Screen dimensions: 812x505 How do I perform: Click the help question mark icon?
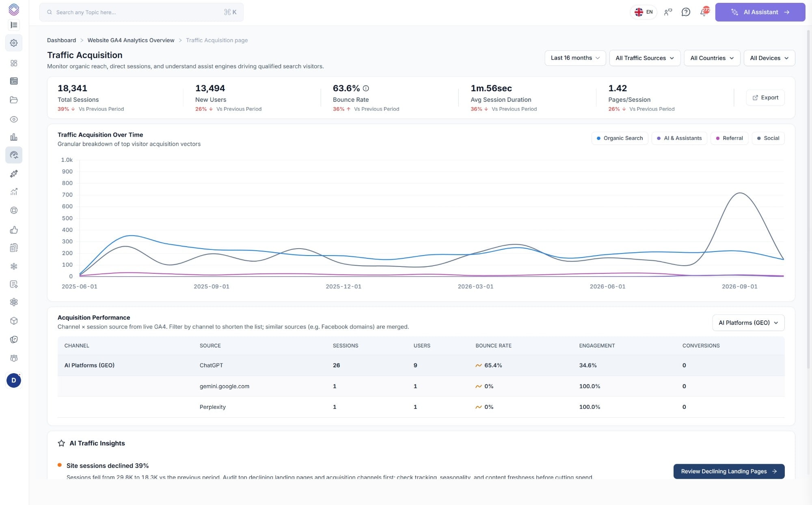click(x=686, y=12)
